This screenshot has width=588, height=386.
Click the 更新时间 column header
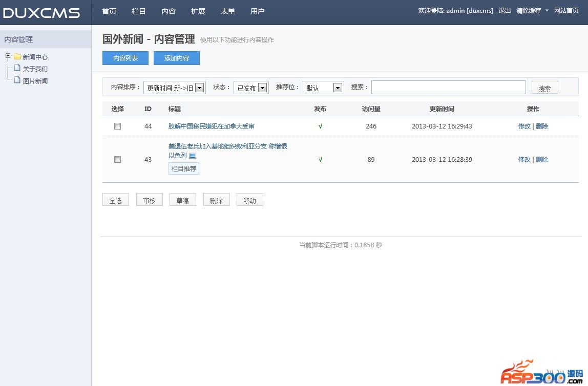coord(442,109)
